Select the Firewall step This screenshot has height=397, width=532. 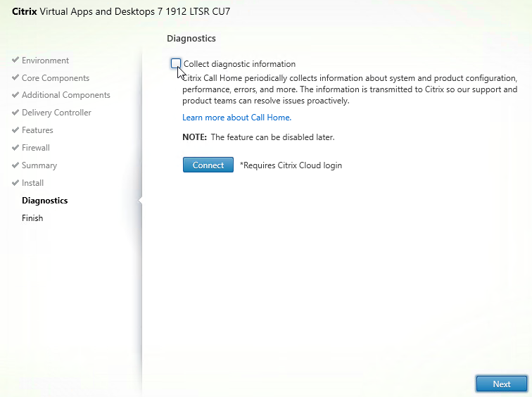pos(36,148)
